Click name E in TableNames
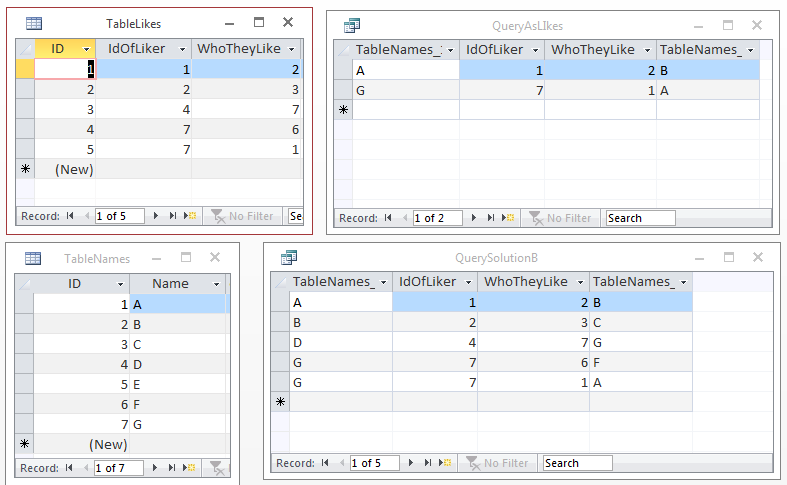Image resolution: width=787 pixels, height=485 pixels. pos(178,385)
